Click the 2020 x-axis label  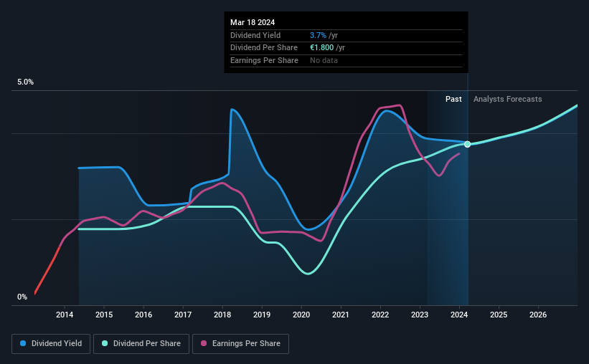pos(301,315)
